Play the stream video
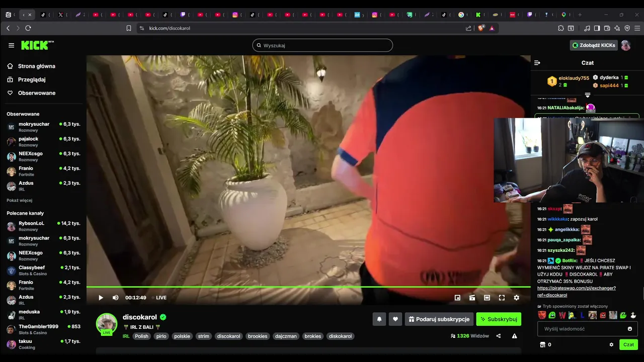644x362 pixels. coord(101,298)
